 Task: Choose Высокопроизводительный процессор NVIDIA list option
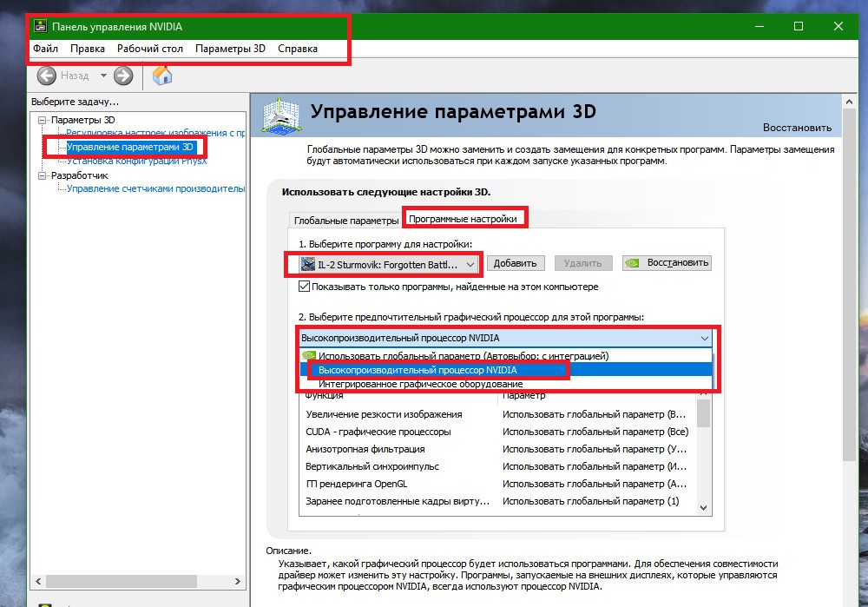click(x=505, y=369)
